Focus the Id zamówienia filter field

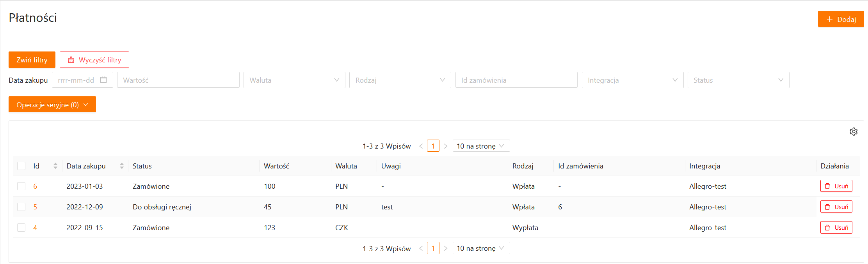pyautogui.click(x=516, y=80)
